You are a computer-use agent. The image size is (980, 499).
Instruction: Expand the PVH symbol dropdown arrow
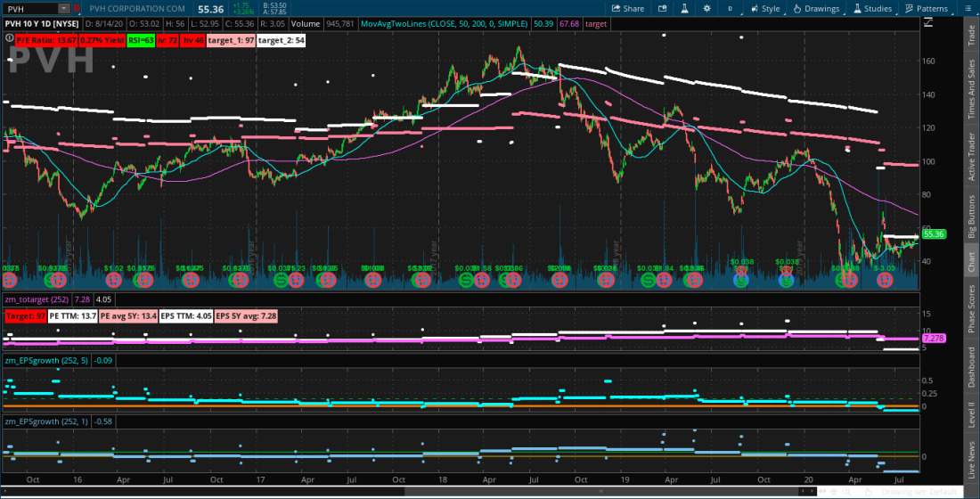pos(61,8)
